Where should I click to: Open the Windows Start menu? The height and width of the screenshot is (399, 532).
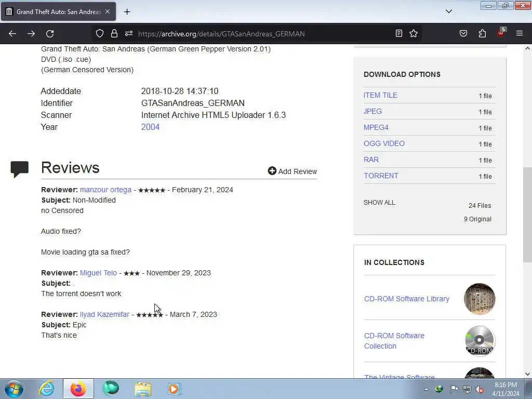[x=14, y=389]
